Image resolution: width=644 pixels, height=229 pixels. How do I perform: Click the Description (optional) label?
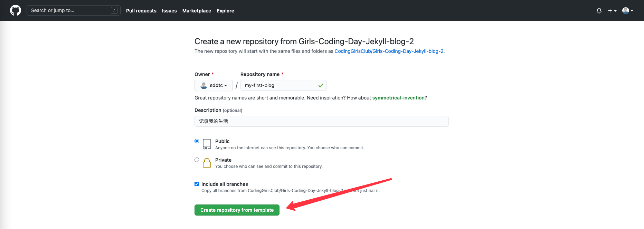(x=218, y=110)
